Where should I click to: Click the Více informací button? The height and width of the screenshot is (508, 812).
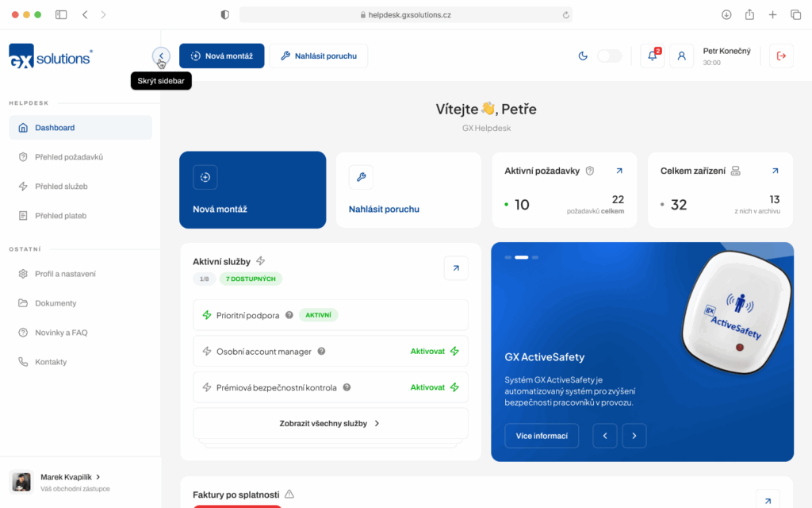click(542, 436)
